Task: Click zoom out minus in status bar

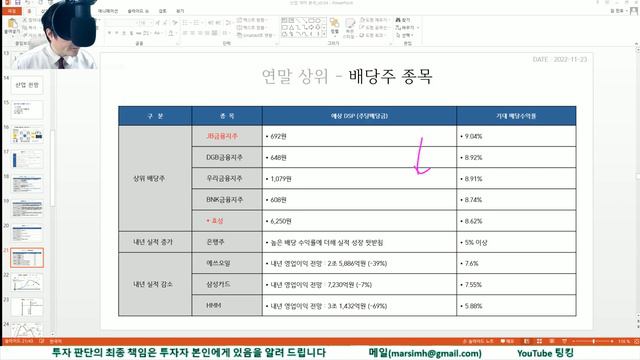Action: coord(573,341)
